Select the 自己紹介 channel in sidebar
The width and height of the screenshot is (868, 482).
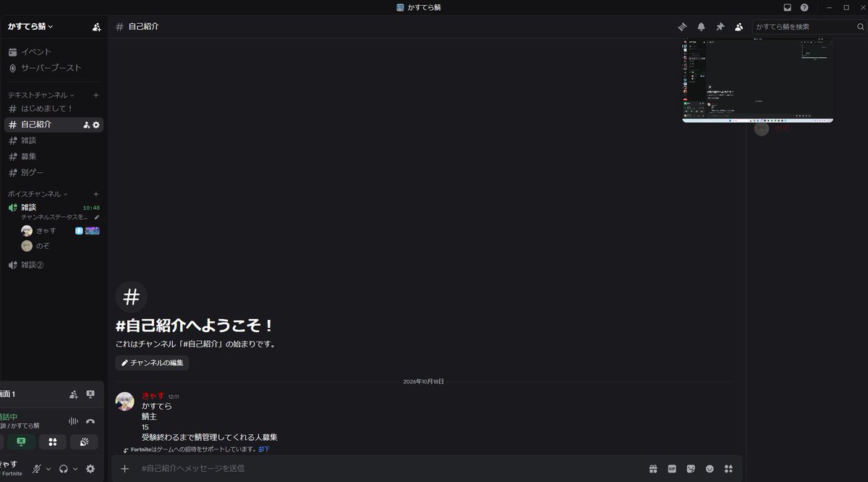[54, 124]
